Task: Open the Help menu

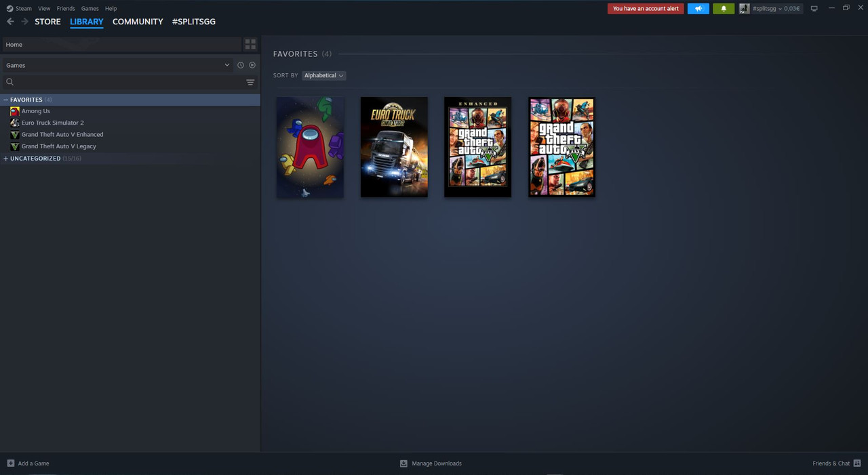Action: click(x=111, y=9)
